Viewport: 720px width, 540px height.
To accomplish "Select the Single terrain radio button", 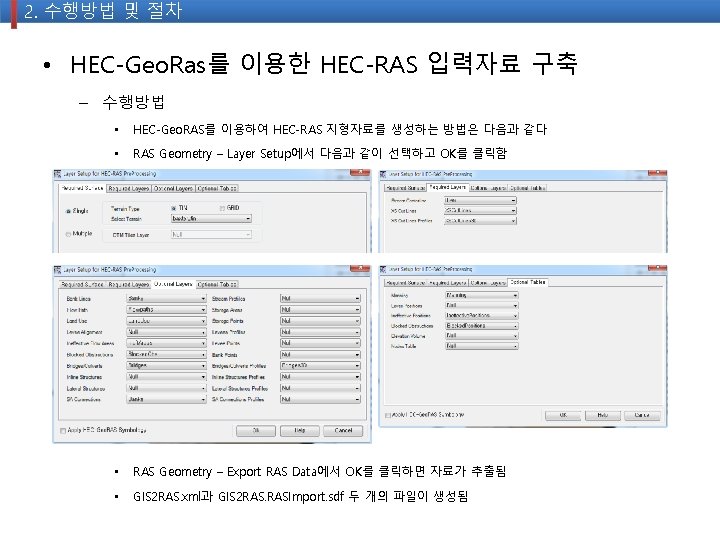I will (68, 211).
